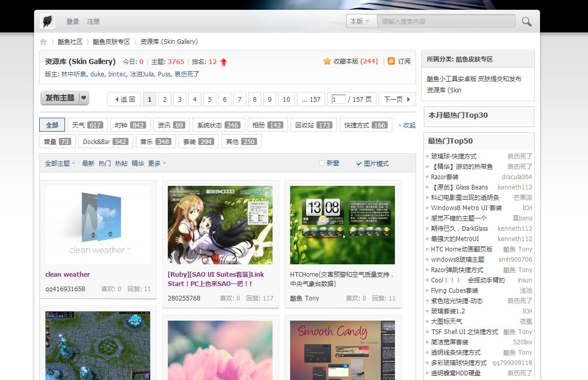The height and width of the screenshot is (380, 588).
Task: Open dropdown arrow beside 发布主题
Action: point(84,98)
